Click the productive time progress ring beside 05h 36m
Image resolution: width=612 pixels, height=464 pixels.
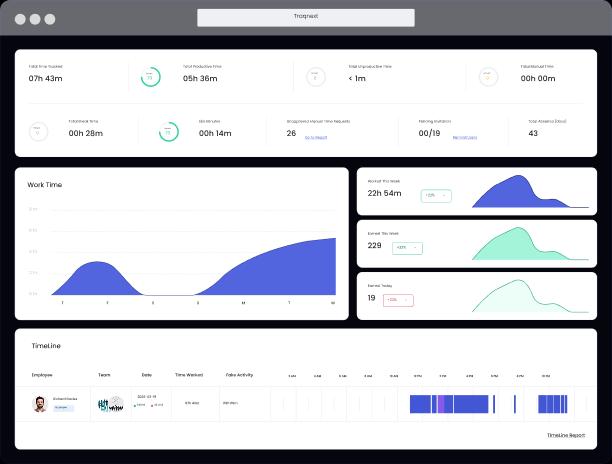point(150,77)
